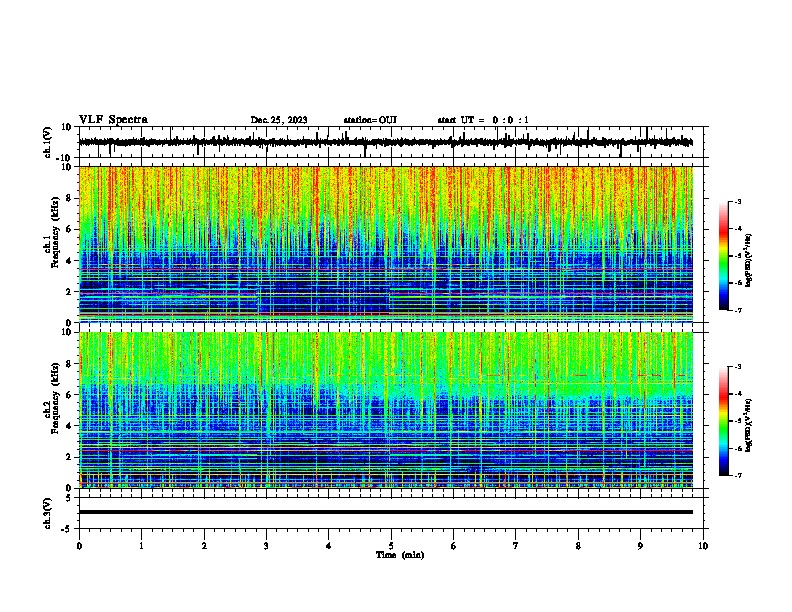Click the 'start UT = 0 : 0 : 1' text

(483, 120)
